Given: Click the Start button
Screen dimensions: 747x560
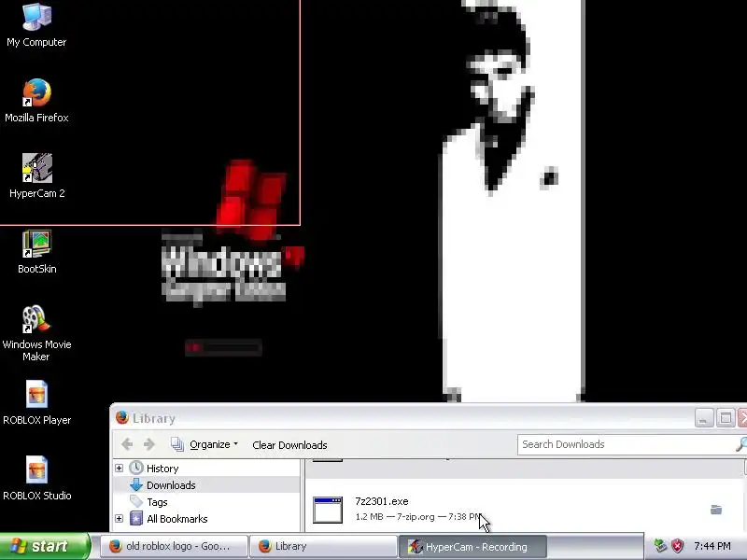Looking at the screenshot, I should 44,546.
